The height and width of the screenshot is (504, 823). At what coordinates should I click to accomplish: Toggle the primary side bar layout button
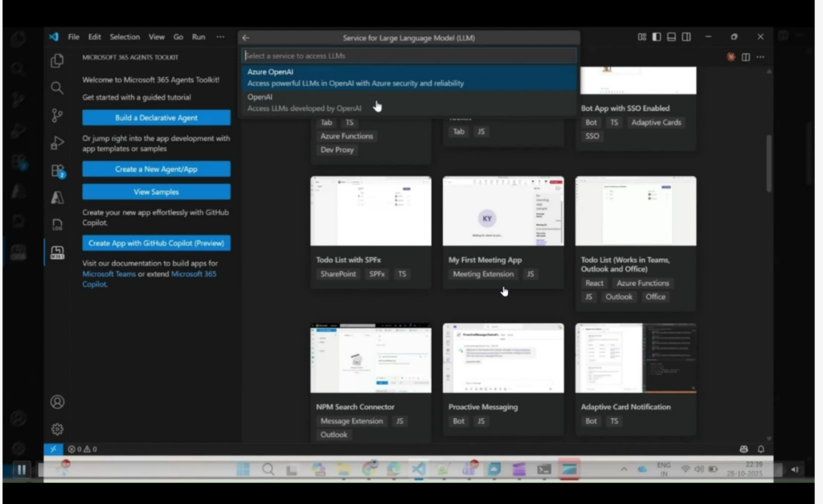(657, 37)
